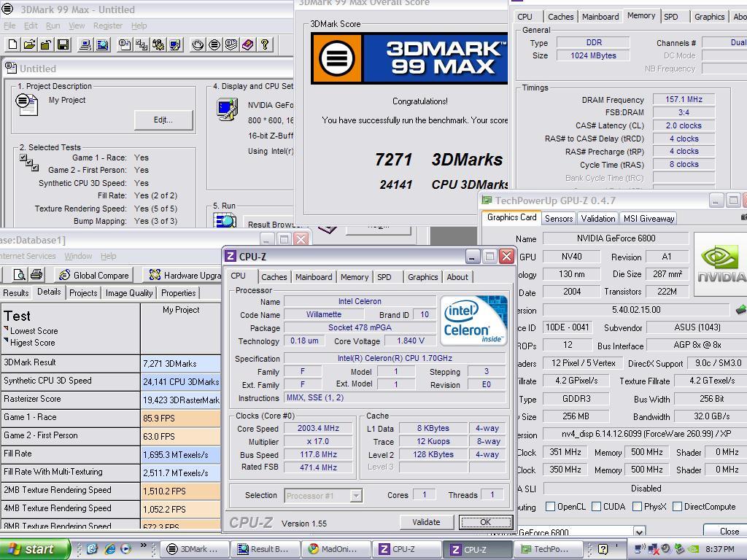Open the Register menu in 3DMark
Image resolution: width=747 pixels, height=560 pixels.
tap(108, 26)
